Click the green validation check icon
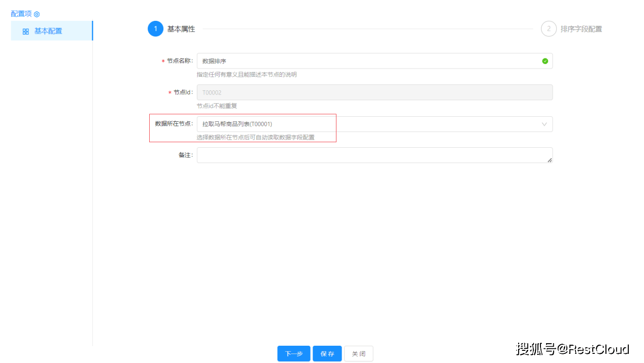The image size is (644, 363). point(545,61)
